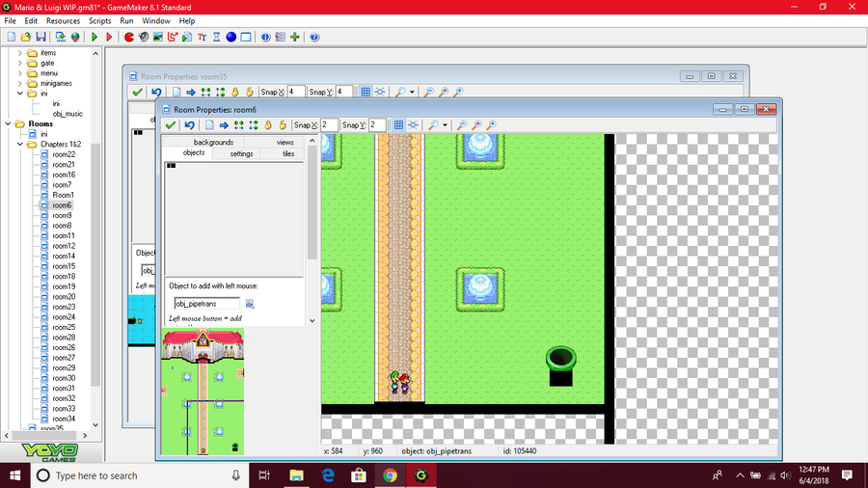Run the game with green play arrow
This screenshot has height=488, width=868.
95,37
